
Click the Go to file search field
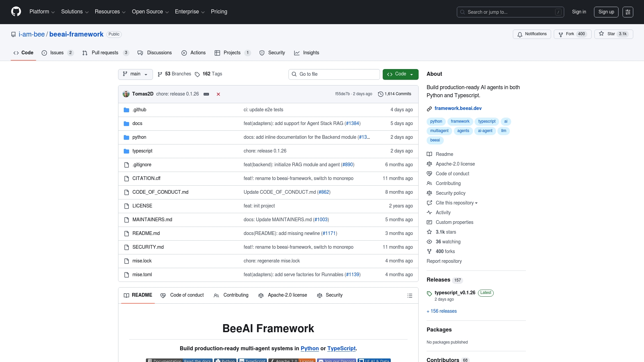click(x=334, y=74)
